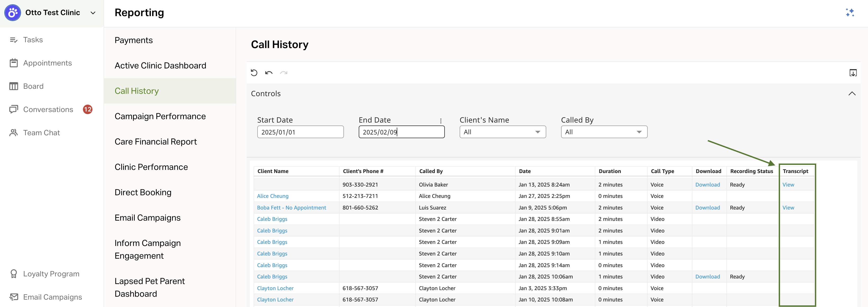Go to Board in the sidebar

pos(33,86)
